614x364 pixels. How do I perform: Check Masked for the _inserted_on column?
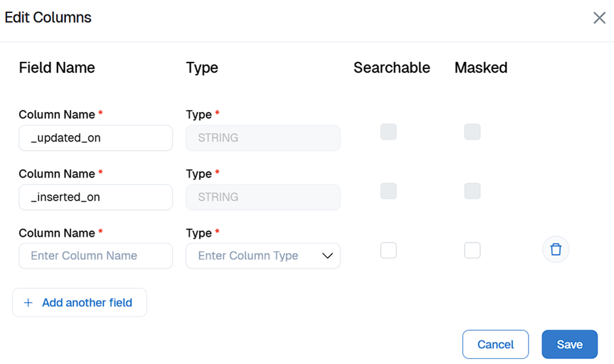pyautogui.click(x=472, y=191)
